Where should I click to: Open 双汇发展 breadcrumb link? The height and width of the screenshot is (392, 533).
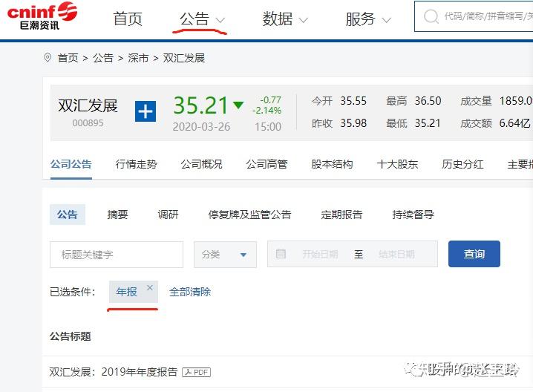(184, 58)
